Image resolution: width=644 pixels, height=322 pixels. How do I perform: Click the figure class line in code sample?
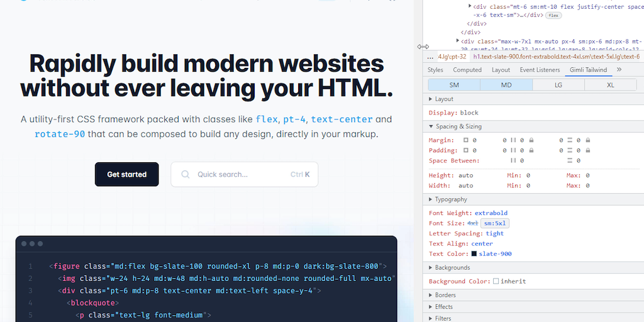point(218,266)
